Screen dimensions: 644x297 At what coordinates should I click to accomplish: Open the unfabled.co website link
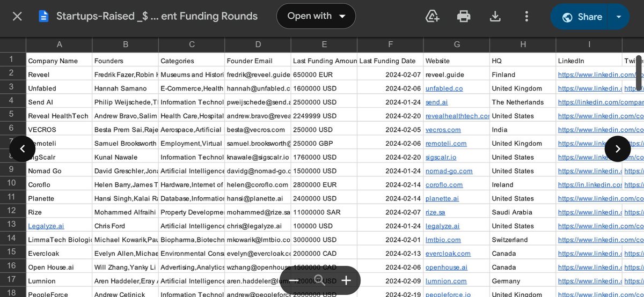(x=444, y=88)
